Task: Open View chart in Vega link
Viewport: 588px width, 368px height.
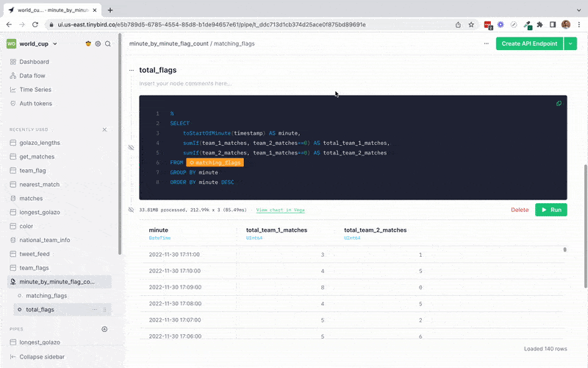Action: [281, 210]
